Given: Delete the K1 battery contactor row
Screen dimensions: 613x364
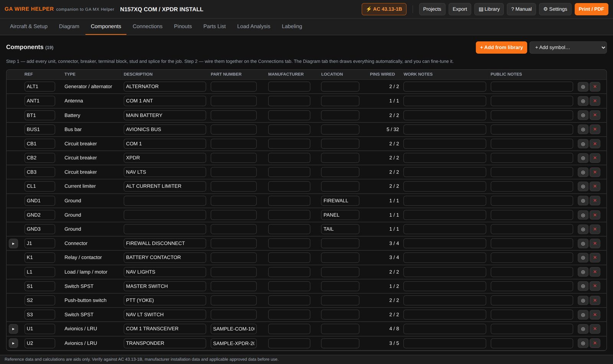Looking at the screenshot, I should click(x=595, y=257).
